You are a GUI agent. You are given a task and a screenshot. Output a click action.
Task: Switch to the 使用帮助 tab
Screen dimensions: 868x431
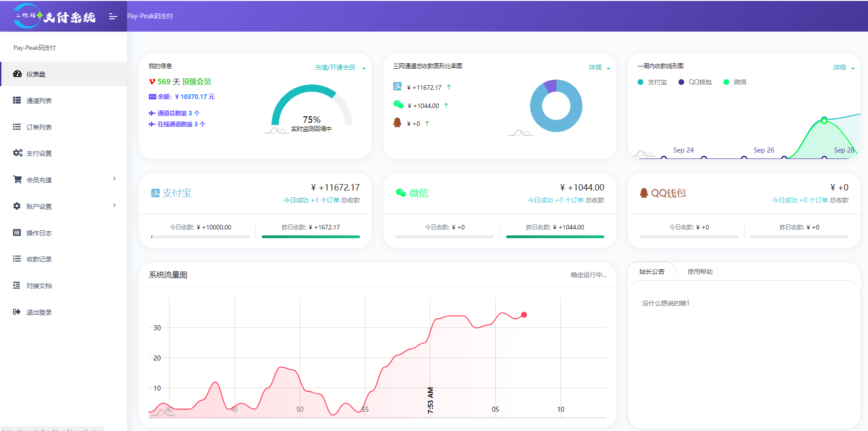point(700,272)
